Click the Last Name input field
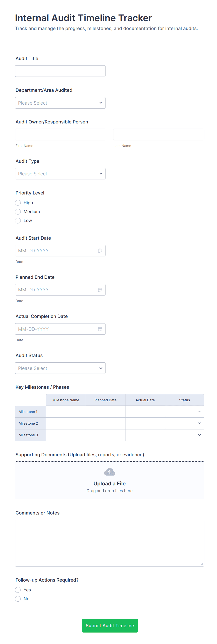 tap(158, 134)
